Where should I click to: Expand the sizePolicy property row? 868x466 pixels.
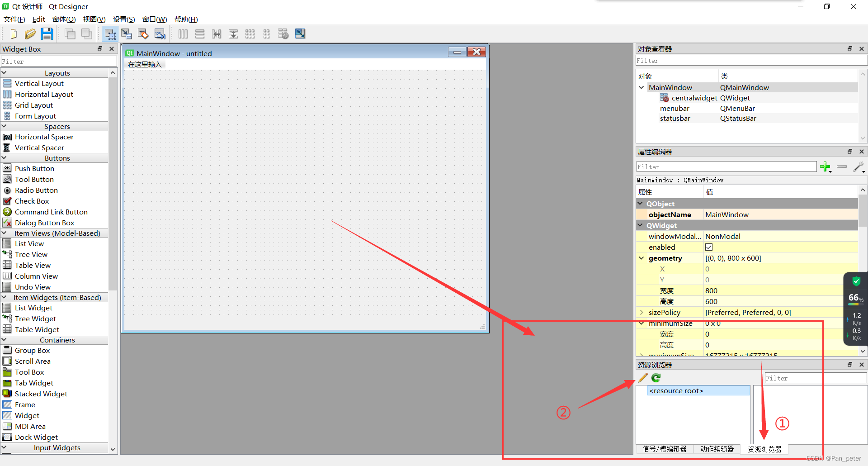coord(642,312)
